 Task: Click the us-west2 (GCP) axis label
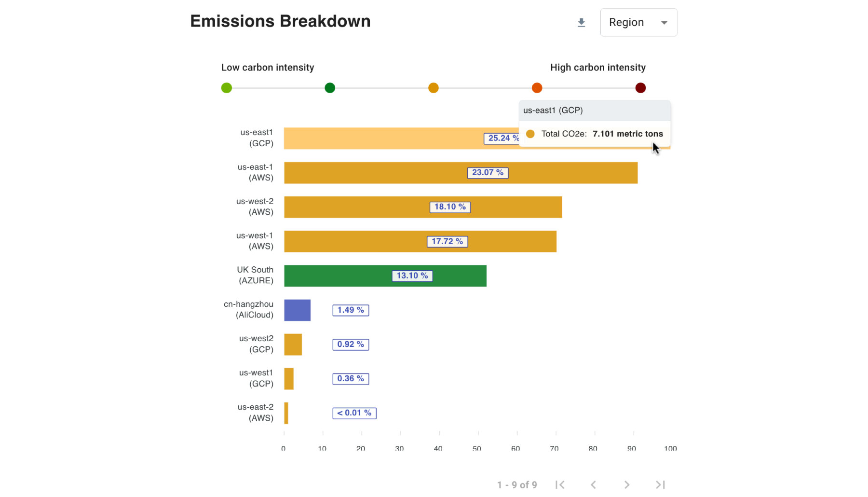coord(256,344)
